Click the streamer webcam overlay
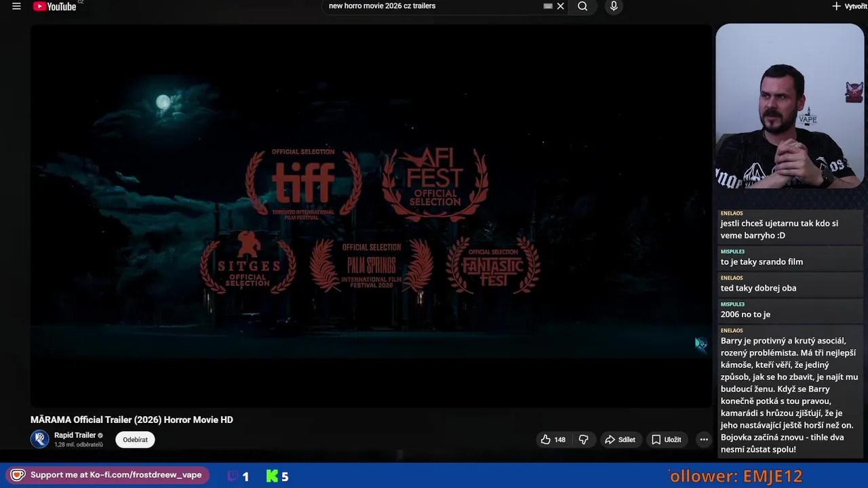 click(789, 106)
